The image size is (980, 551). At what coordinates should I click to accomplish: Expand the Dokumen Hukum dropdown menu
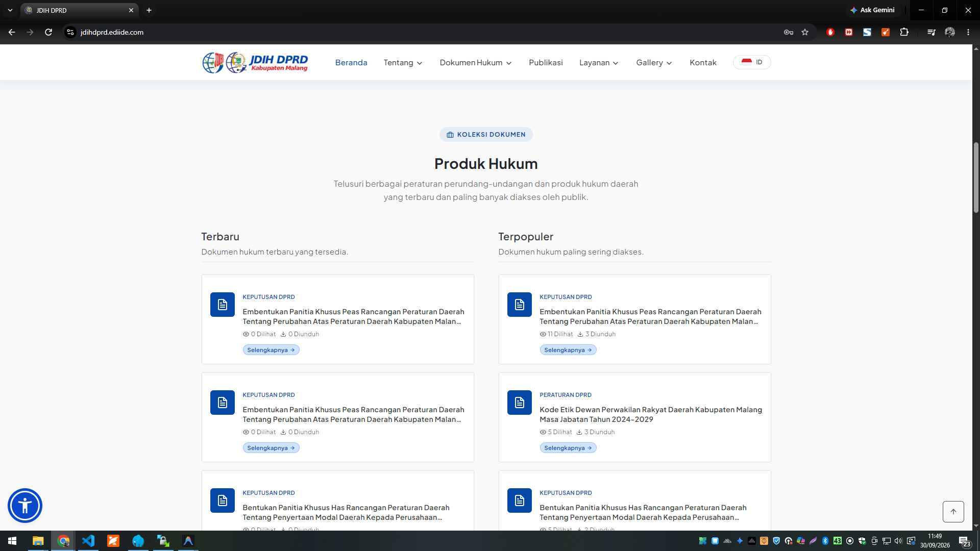click(x=476, y=63)
